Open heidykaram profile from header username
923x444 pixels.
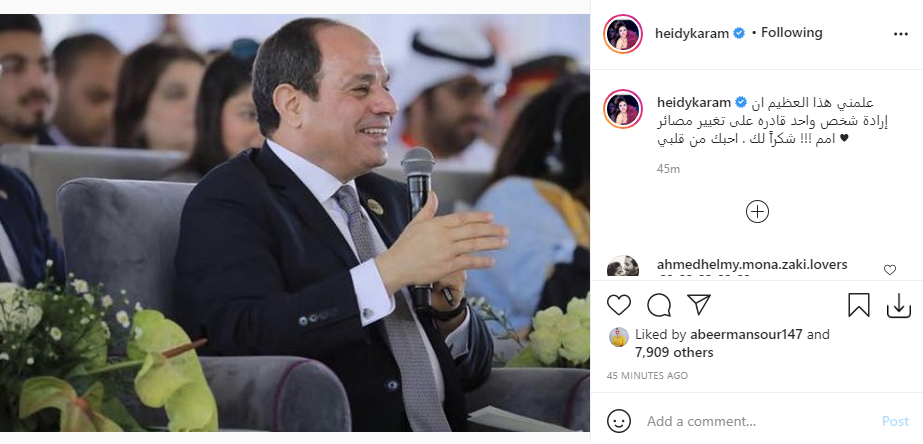click(x=692, y=34)
